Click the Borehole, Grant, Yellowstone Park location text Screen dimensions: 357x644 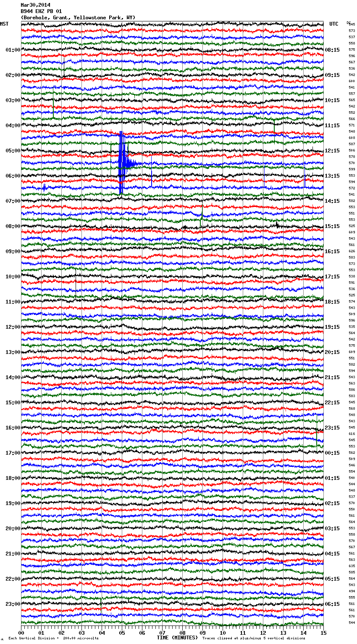78,18
